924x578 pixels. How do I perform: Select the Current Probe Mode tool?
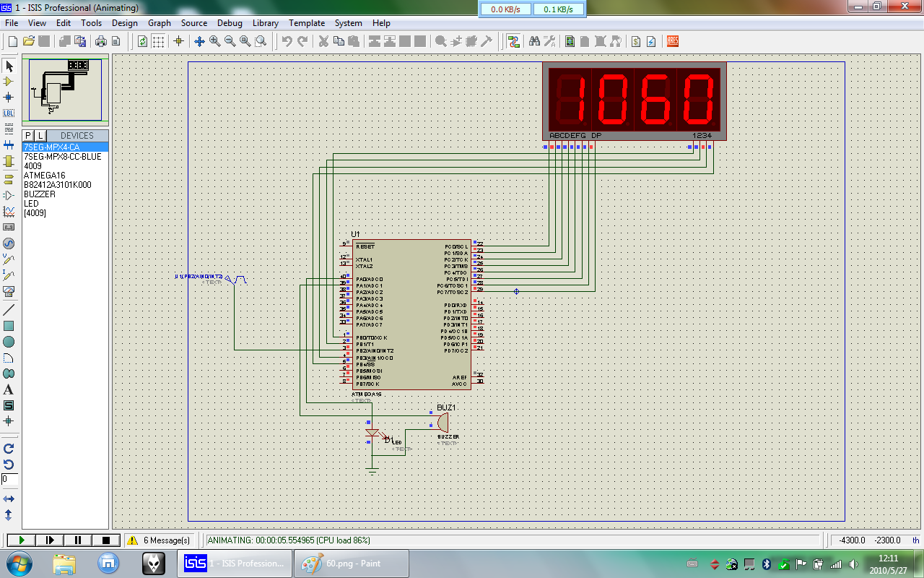click(x=9, y=275)
